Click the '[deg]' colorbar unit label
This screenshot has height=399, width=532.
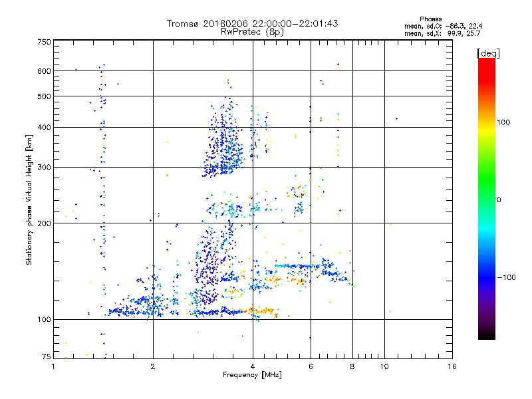488,53
